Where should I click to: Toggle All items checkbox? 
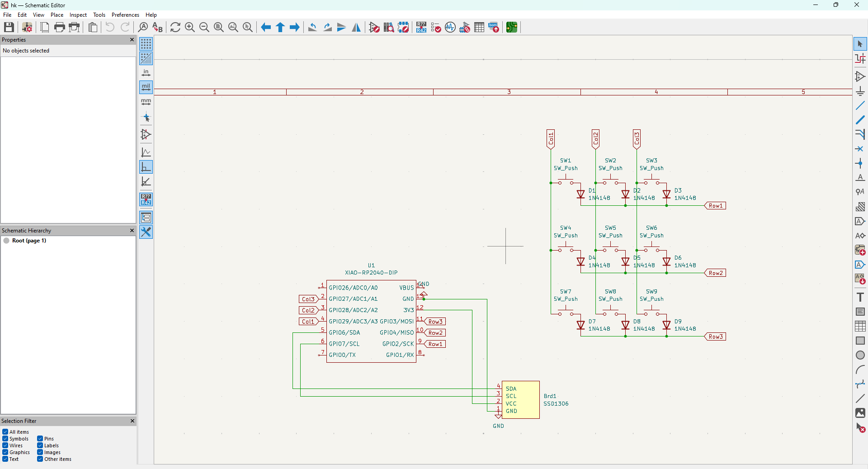point(5,432)
